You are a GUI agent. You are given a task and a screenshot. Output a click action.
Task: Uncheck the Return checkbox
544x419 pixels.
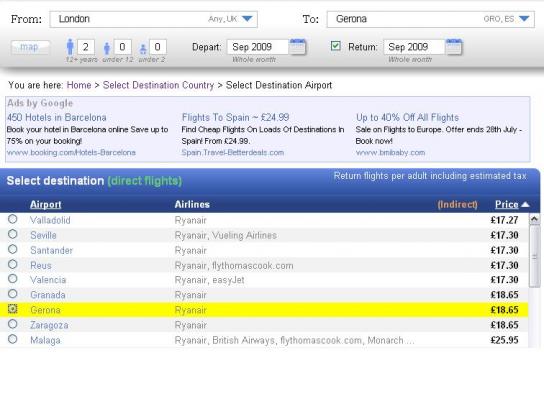point(335,46)
